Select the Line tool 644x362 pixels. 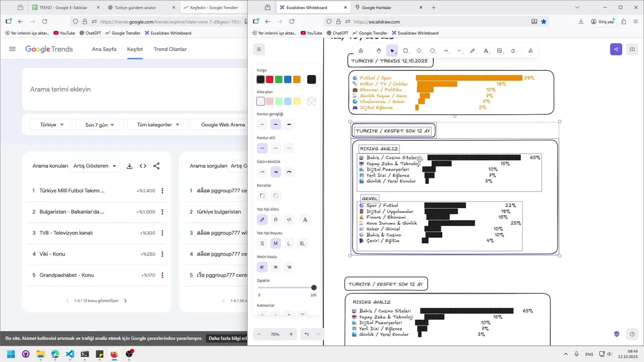tap(459, 51)
